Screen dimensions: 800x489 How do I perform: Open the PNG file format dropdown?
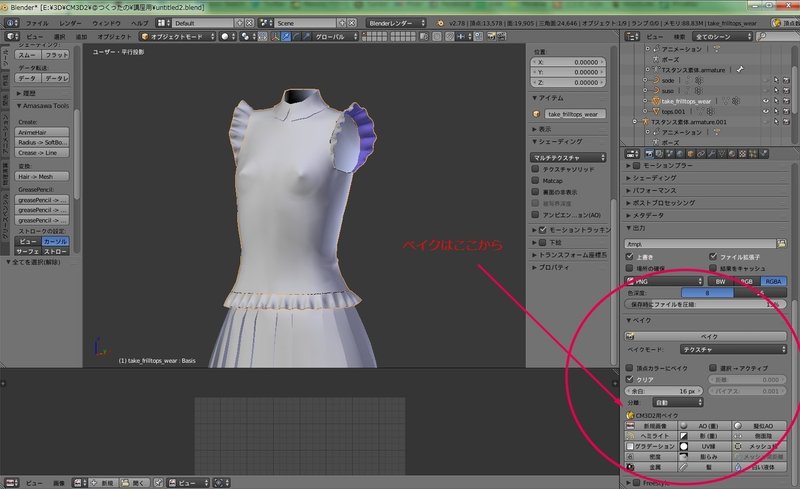(664, 281)
